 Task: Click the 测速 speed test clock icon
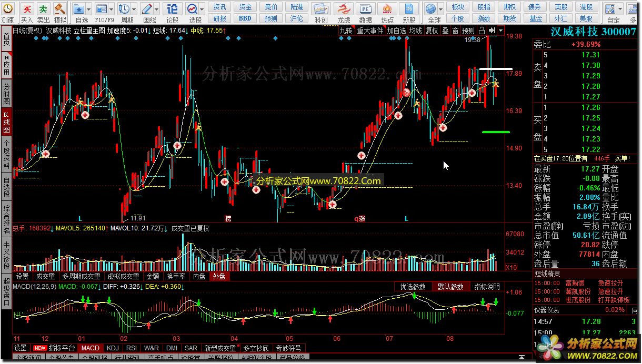pos(8,9)
